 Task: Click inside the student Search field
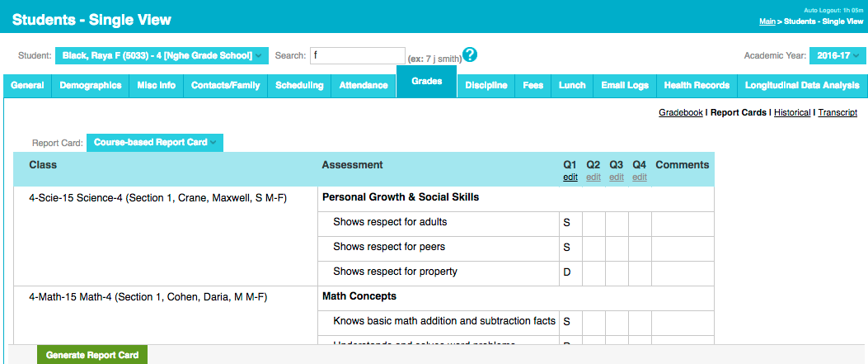click(x=357, y=55)
